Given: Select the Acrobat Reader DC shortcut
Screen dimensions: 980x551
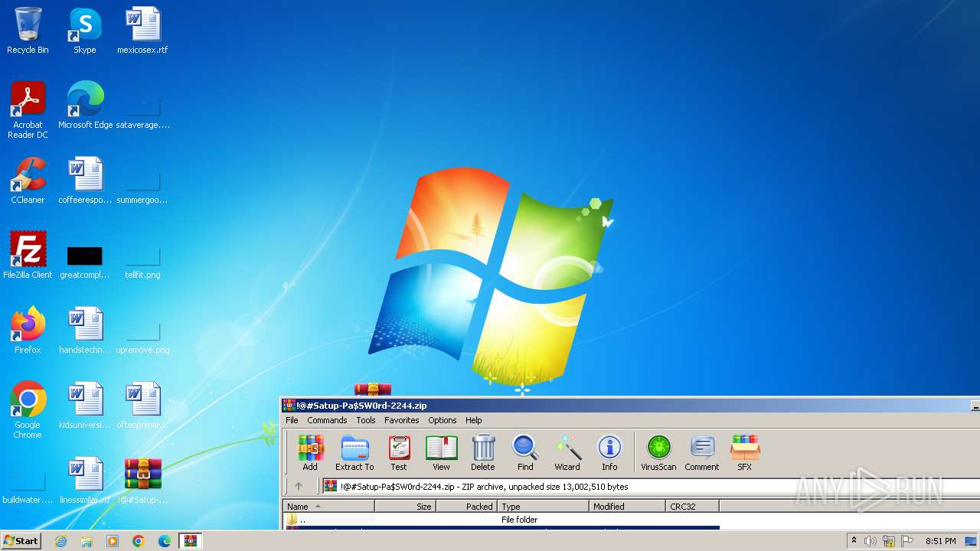Looking at the screenshot, I should click(28, 109).
